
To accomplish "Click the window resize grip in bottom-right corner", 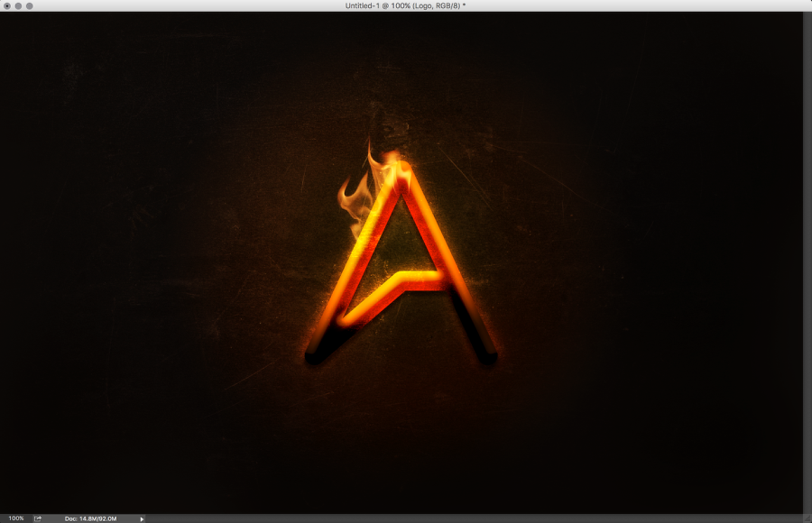I will (x=807, y=518).
